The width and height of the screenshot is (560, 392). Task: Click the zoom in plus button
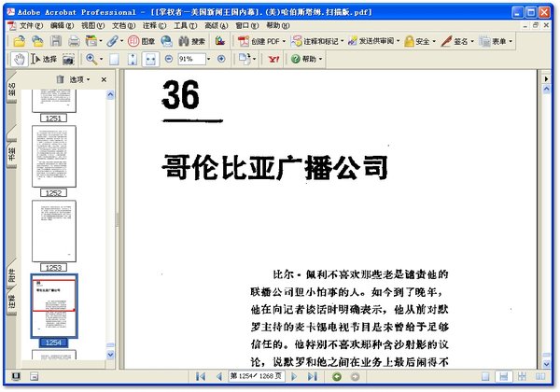[x=221, y=59]
